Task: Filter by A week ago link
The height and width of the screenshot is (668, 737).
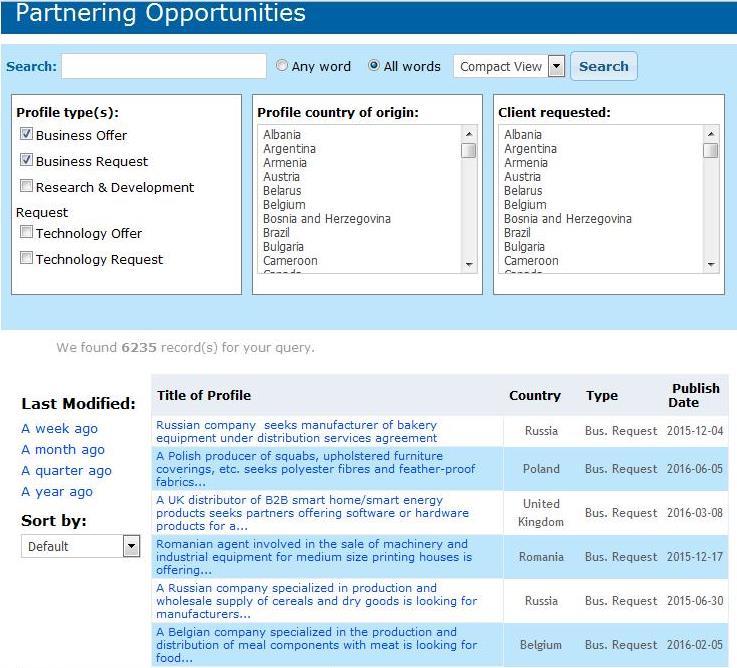Action: tap(60, 429)
